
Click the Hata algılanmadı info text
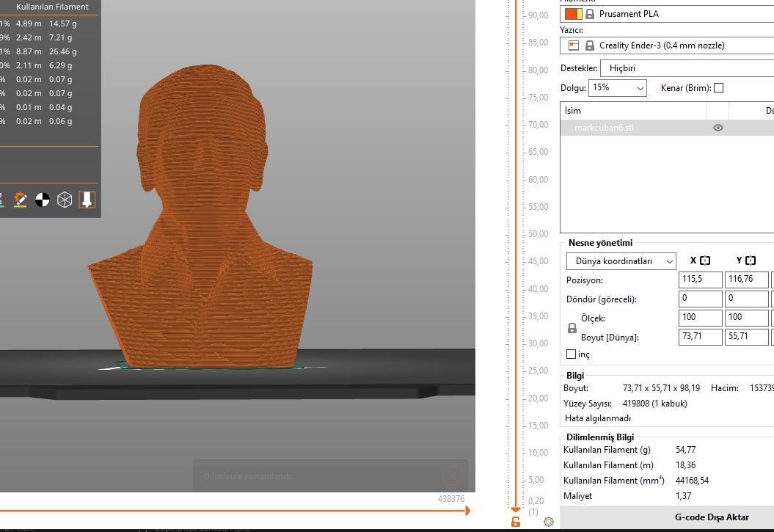click(597, 418)
